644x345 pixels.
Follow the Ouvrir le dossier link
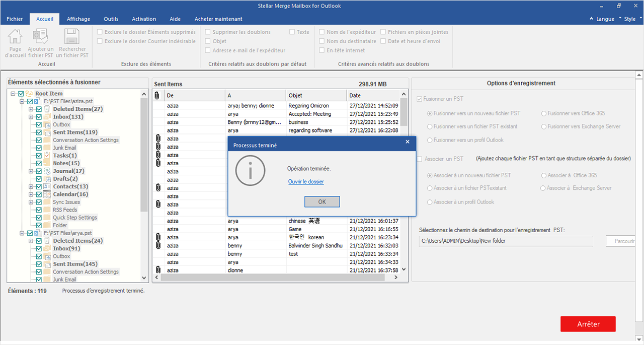(306, 182)
